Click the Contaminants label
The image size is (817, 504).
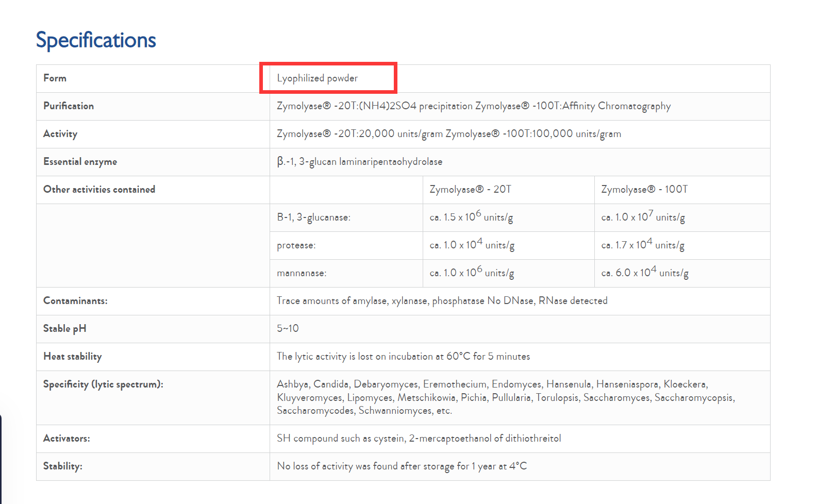(x=75, y=301)
